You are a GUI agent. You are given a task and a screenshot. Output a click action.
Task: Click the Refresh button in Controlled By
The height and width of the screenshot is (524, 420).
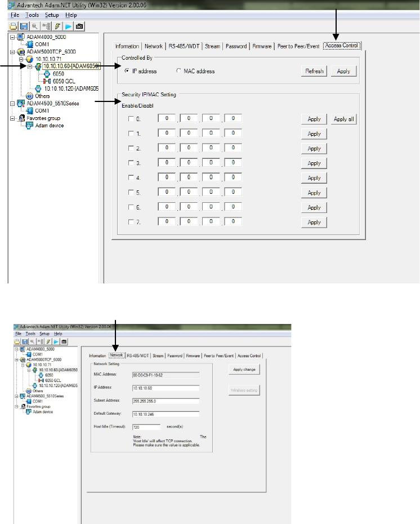(314, 71)
